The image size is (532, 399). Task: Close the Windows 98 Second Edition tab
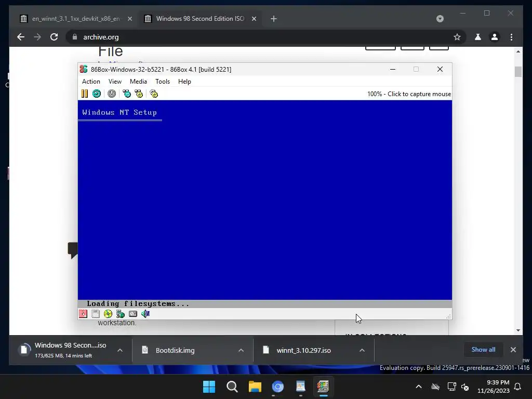tap(254, 19)
